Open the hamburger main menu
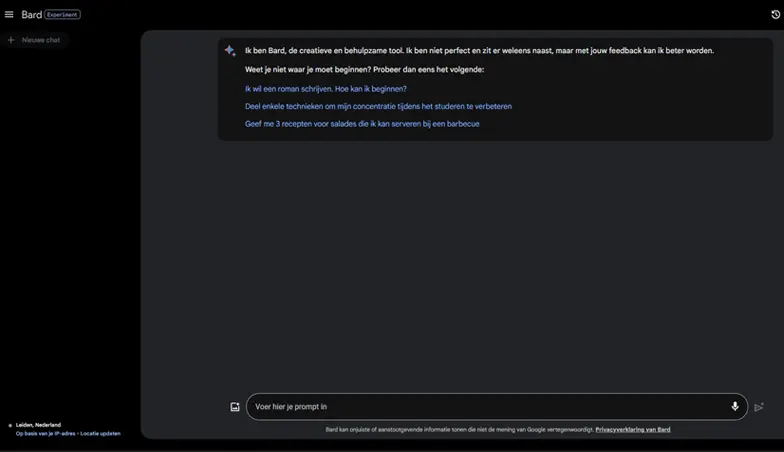This screenshot has height=452, width=784. point(9,14)
